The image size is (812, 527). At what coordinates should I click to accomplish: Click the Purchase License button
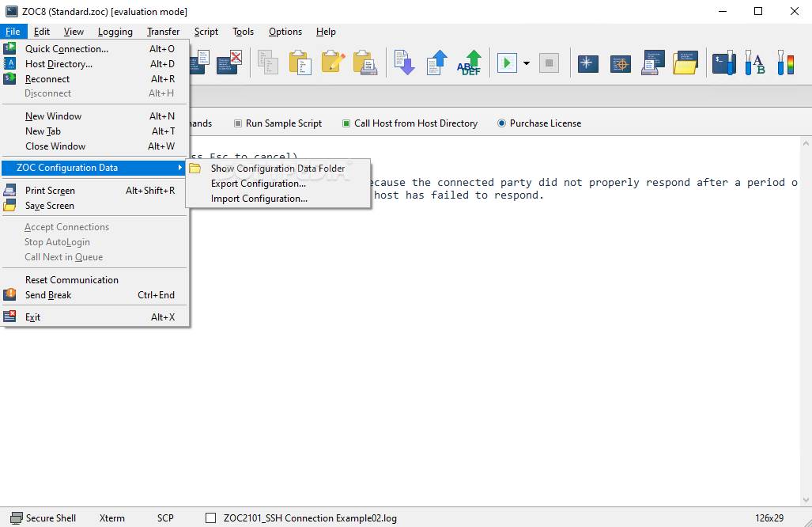click(x=539, y=123)
